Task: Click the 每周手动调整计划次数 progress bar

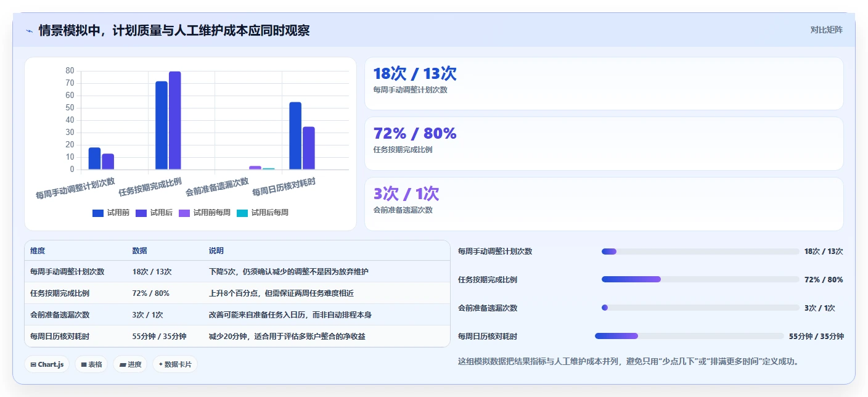Action: point(700,252)
